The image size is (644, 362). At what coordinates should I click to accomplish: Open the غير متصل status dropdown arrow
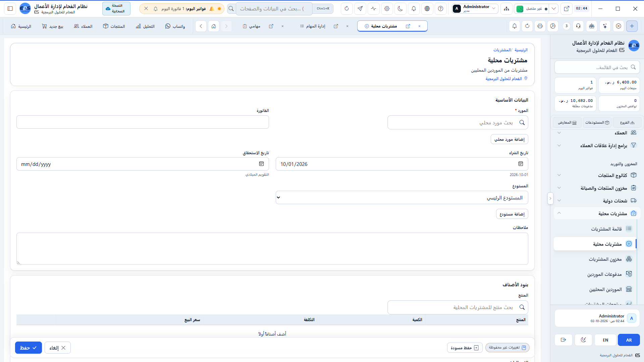(554, 9)
